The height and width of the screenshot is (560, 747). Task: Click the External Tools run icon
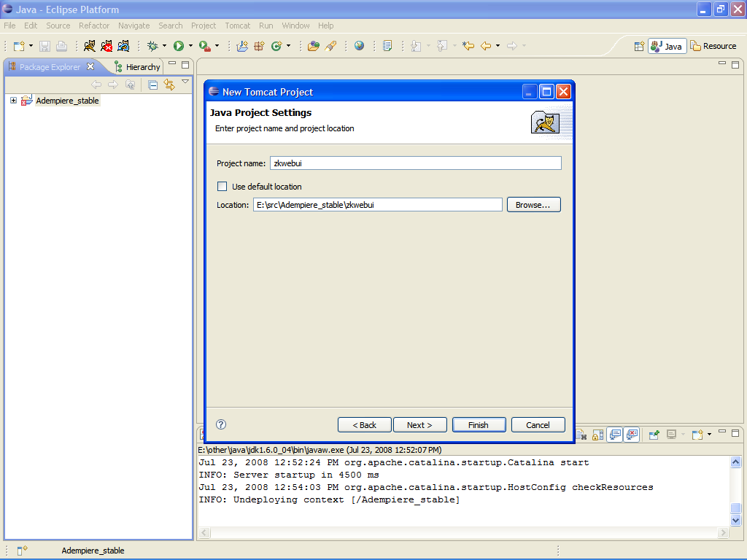pos(204,46)
